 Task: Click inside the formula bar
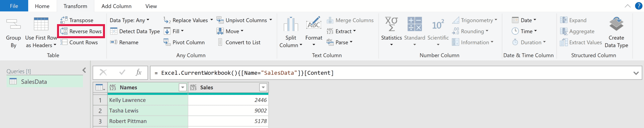[391, 73]
